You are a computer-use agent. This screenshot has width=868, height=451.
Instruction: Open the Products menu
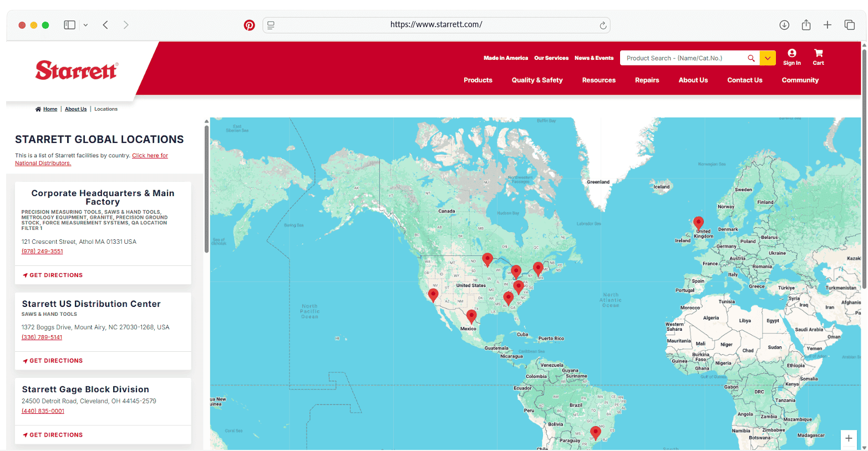[x=478, y=80]
